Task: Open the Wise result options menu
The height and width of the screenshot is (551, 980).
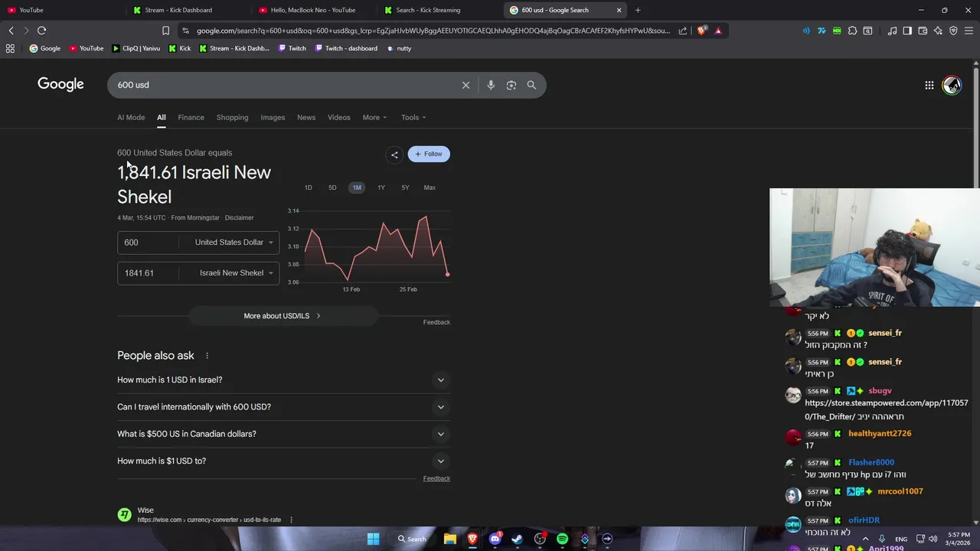Action: tap(291, 520)
